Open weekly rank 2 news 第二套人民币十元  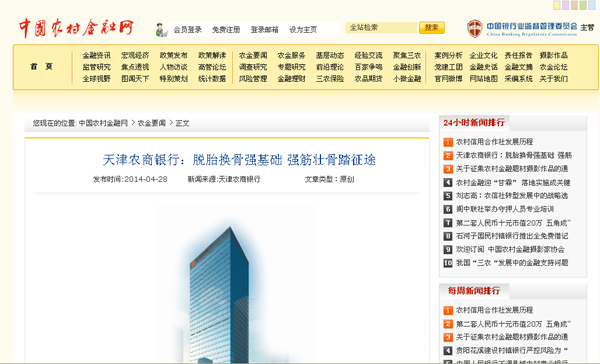pos(513,324)
